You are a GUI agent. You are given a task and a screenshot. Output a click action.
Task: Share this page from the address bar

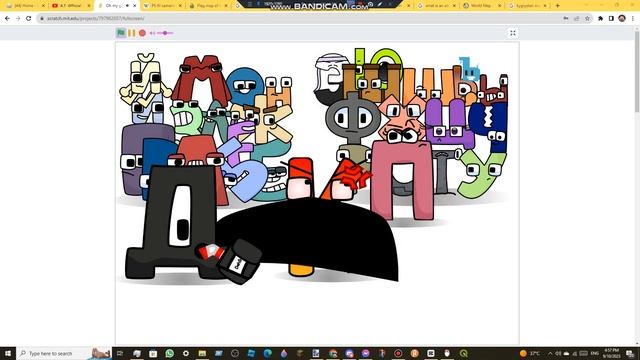pyautogui.click(x=577, y=18)
